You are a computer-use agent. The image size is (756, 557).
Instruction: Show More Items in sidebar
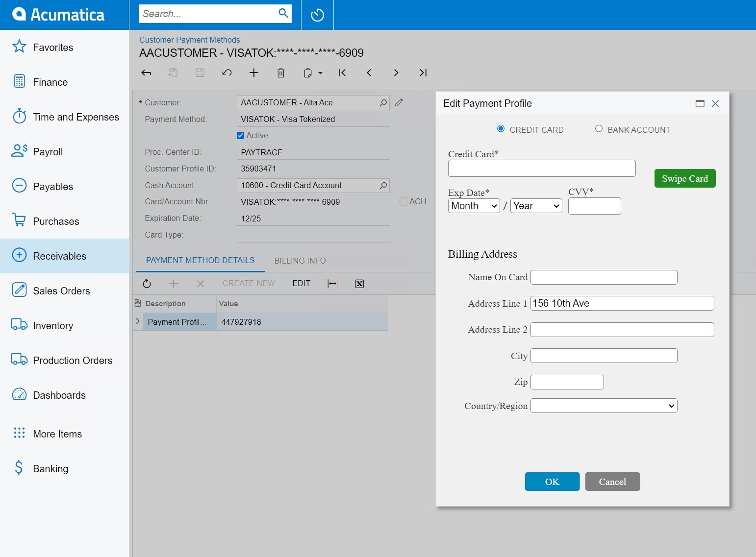point(64,434)
